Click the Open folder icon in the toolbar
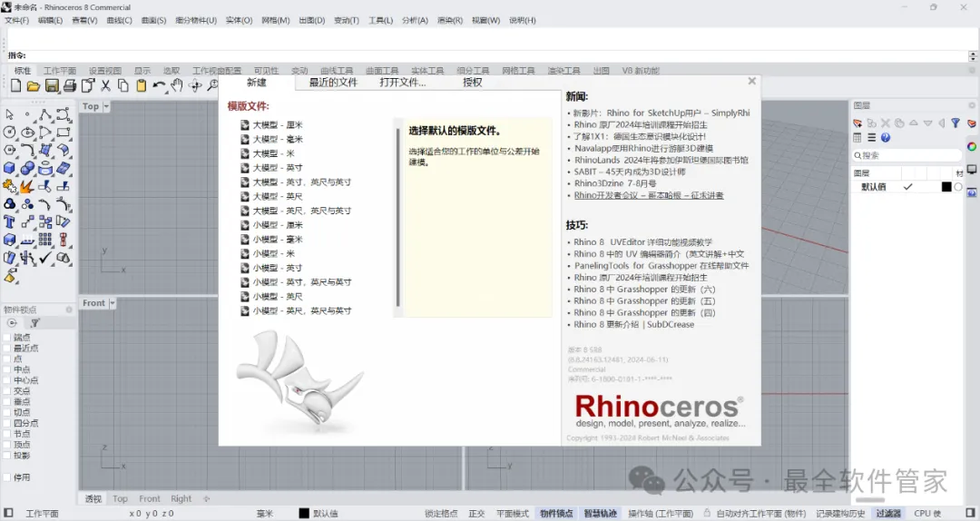Image resolution: width=980 pixels, height=521 pixels. (x=34, y=85)
